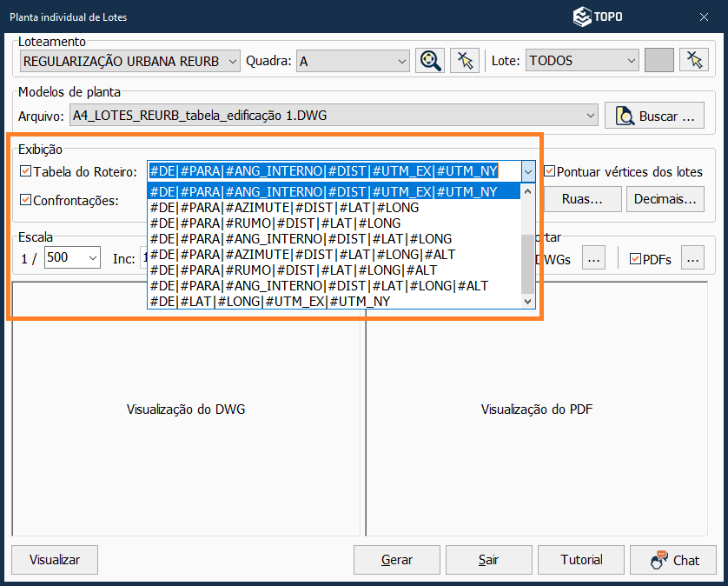
Task: Click the magnifier search icon beside Quadra
Action: (429, 60)
